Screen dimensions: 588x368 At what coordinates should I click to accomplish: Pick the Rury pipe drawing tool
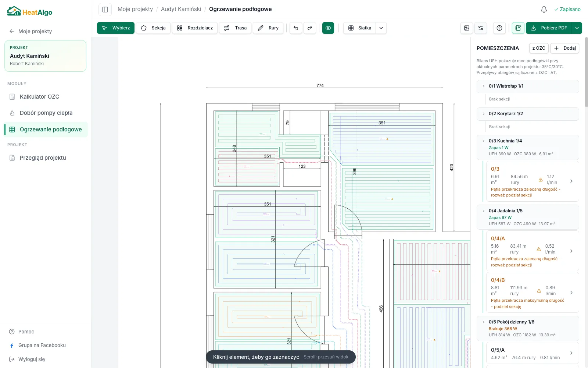(268, 28)
